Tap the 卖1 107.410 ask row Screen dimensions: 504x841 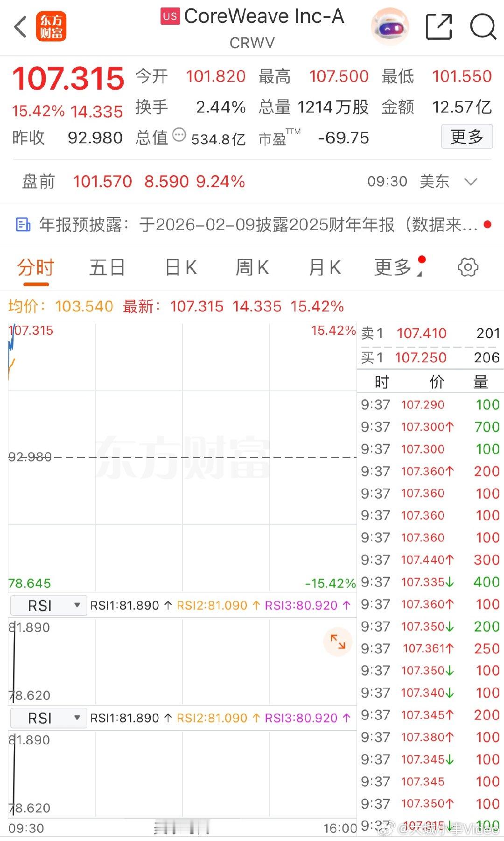(430, 333)
